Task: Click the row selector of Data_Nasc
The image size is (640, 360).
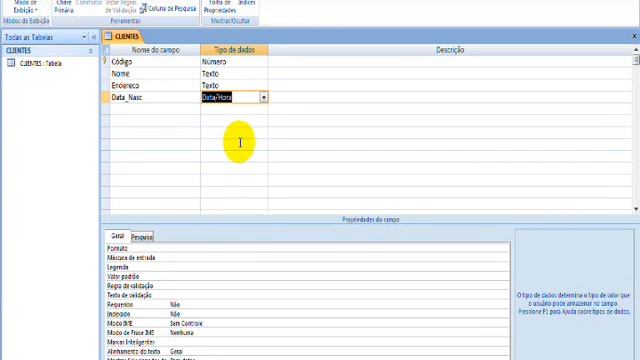Action: coord(105,97)
